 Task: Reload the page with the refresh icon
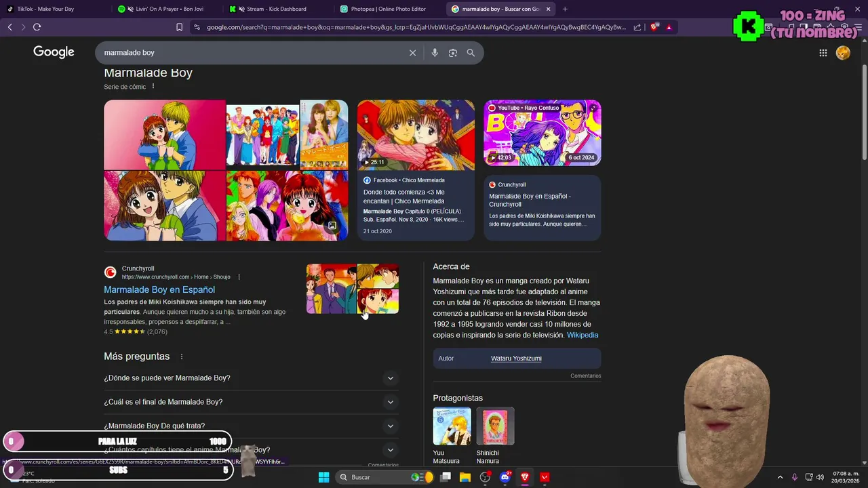(x=37, y=27)
